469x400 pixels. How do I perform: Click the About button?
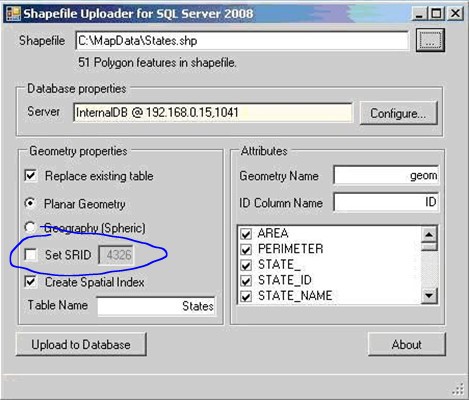click(407, 344)
